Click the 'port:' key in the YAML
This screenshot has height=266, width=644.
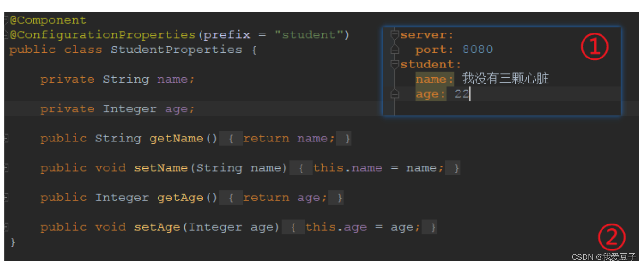434,50
